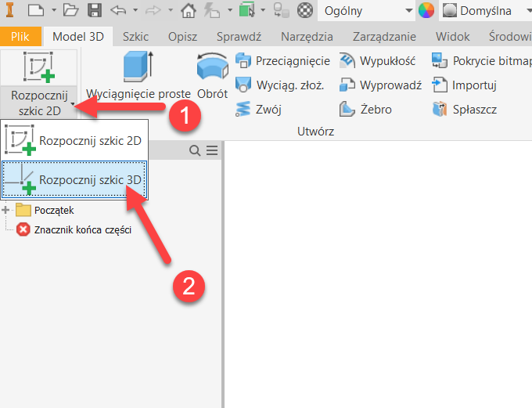Viewport: 532px width, 408px height.
Task: Click the color wheel appearance icon
Action: 426,11
